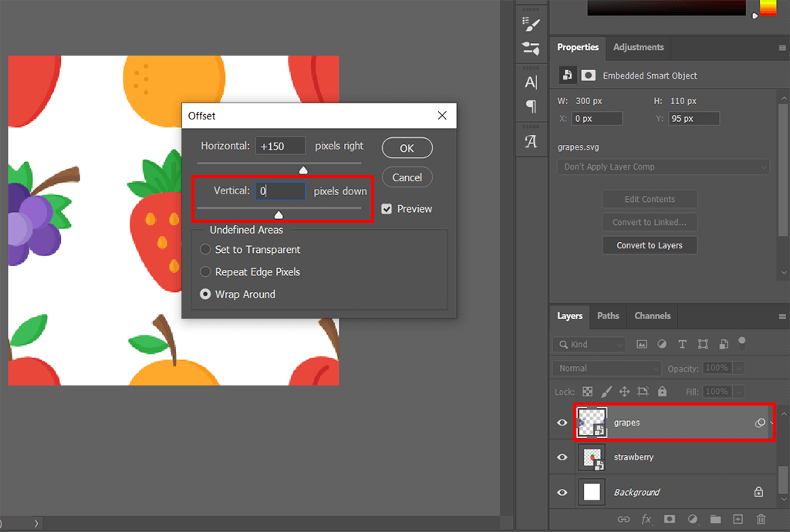
Task: Confirm Offset dialog with OK
Action: [x=407, y=148]
